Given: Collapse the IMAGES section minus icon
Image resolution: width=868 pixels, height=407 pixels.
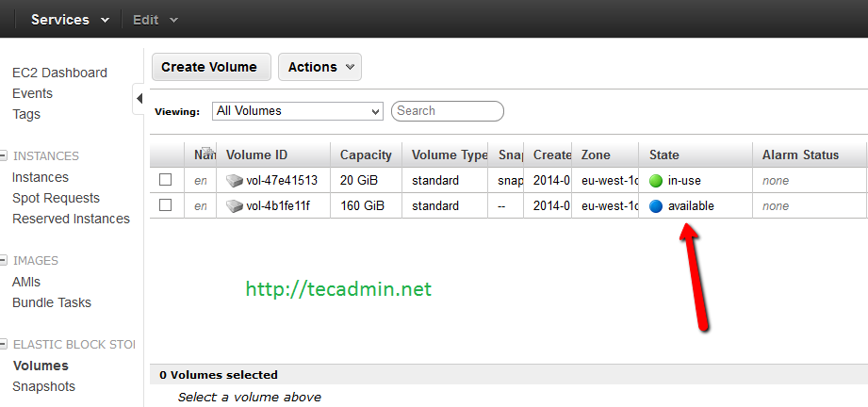Looking at the screenshot, I should pos(4,260).
